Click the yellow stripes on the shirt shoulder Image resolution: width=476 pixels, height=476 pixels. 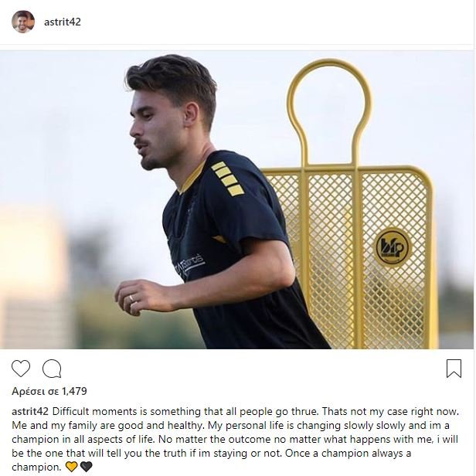227,178
